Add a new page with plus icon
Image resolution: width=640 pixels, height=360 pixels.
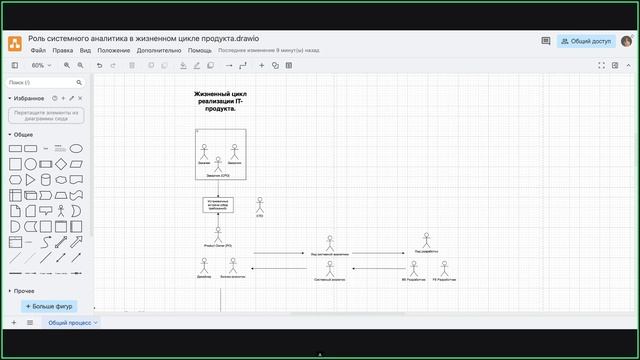(14, 322)
